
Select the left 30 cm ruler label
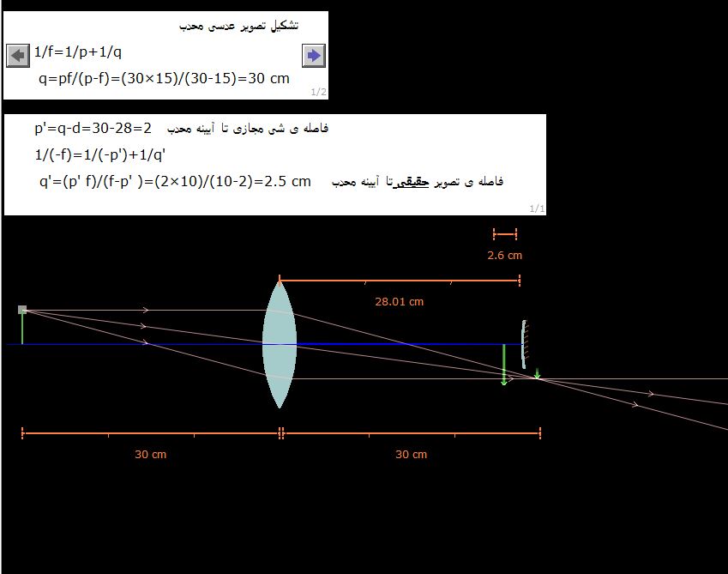tap(150, 454)
